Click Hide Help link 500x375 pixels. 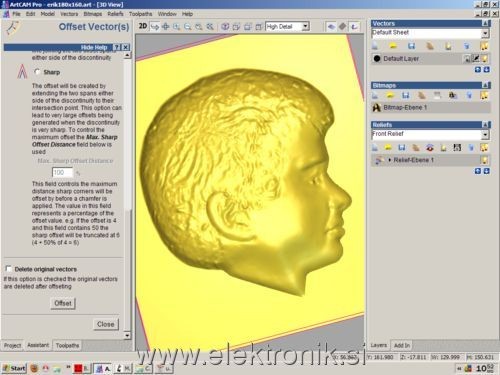(94, 47)
